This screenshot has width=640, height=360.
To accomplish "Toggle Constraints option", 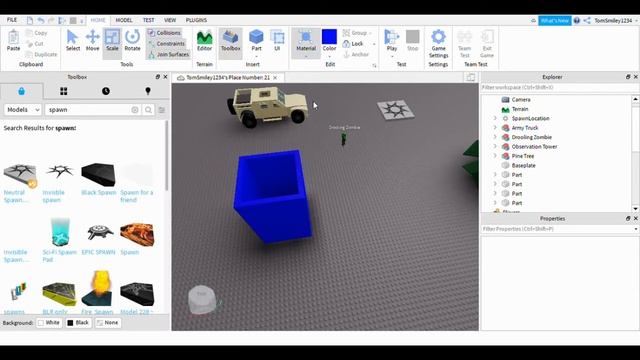I will (x=167, y=44).
